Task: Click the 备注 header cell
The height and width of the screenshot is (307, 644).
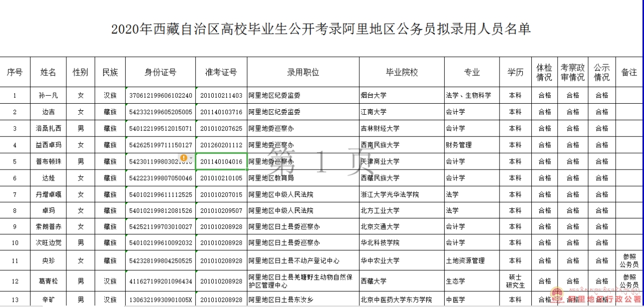Action: coord(629,72)
